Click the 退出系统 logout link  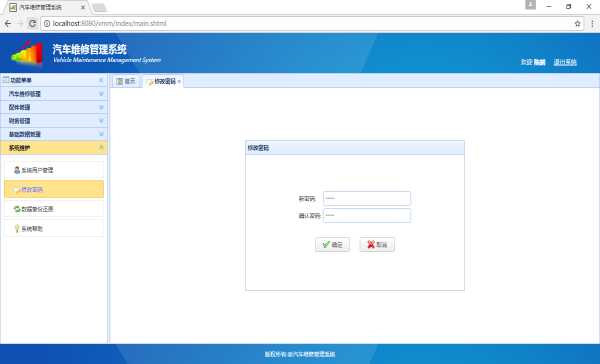(565, 62)
